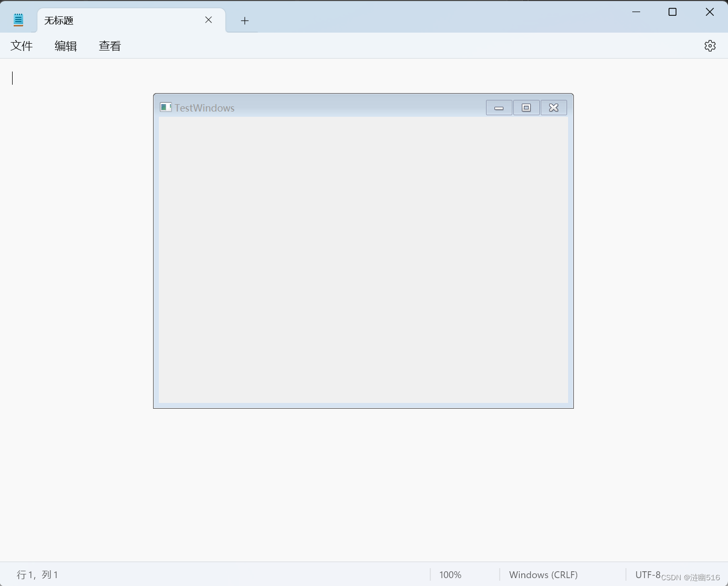Click the 100% zoom indicator
Viewport: 728px width, 586px height.
(450, 574)
